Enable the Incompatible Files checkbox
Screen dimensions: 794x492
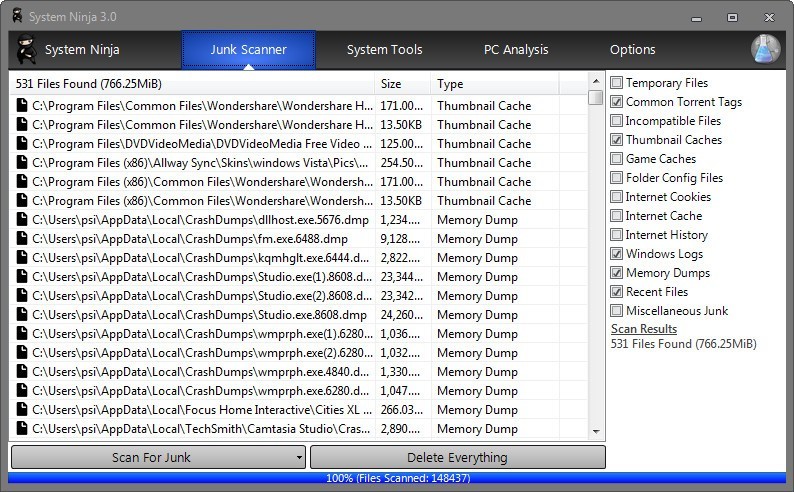[x=616, y=120]
